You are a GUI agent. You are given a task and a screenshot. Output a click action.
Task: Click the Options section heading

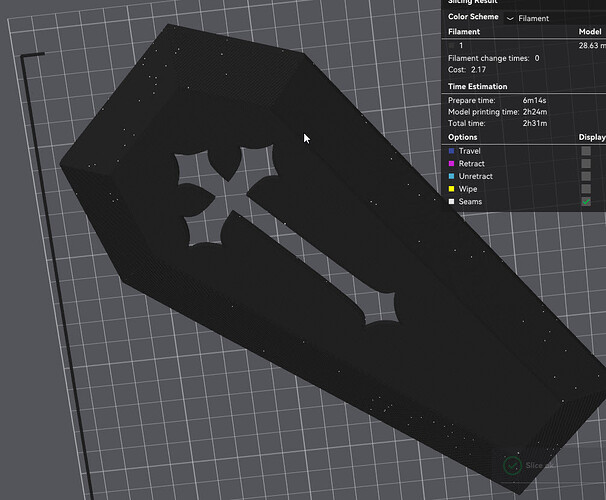click(463, 137)
